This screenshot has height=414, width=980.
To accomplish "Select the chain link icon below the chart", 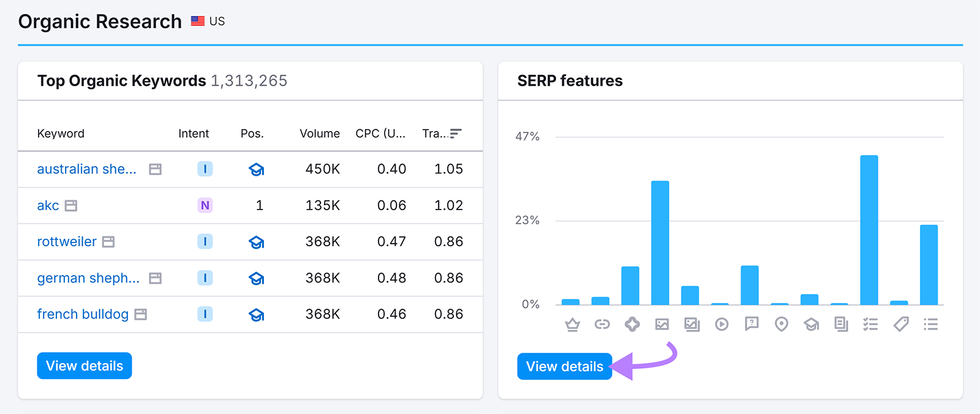I will (602, 325).
